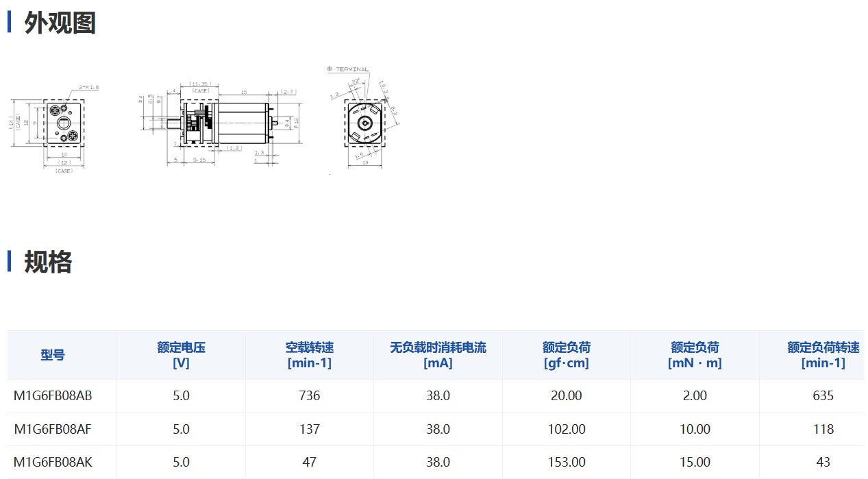This screenshot has width=868, height=479.
Task: Click the 38.0 current cell in M1G6FB08AB row
Action: pyautogui.click(x=438, y=395)
